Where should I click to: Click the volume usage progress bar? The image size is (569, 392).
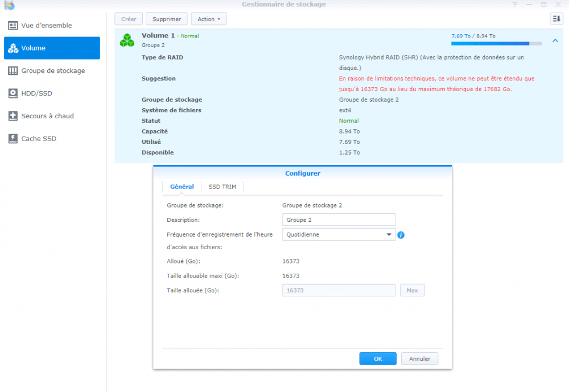[496, 44]
